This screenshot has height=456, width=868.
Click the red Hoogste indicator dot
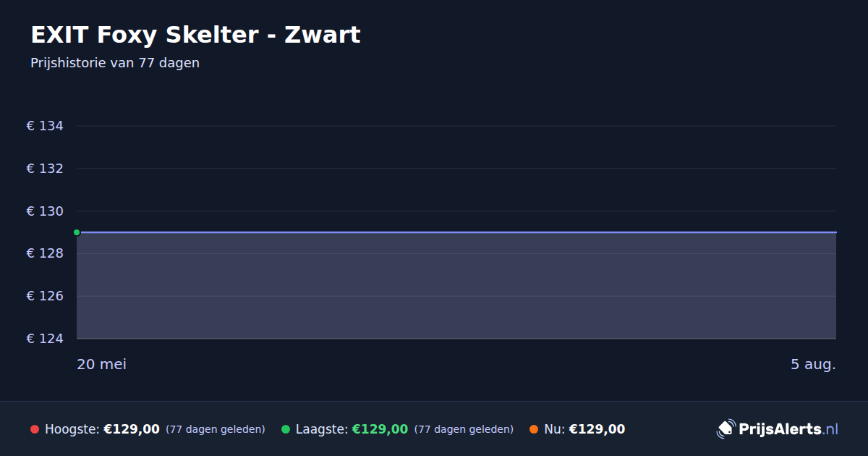tap(35, 429)
